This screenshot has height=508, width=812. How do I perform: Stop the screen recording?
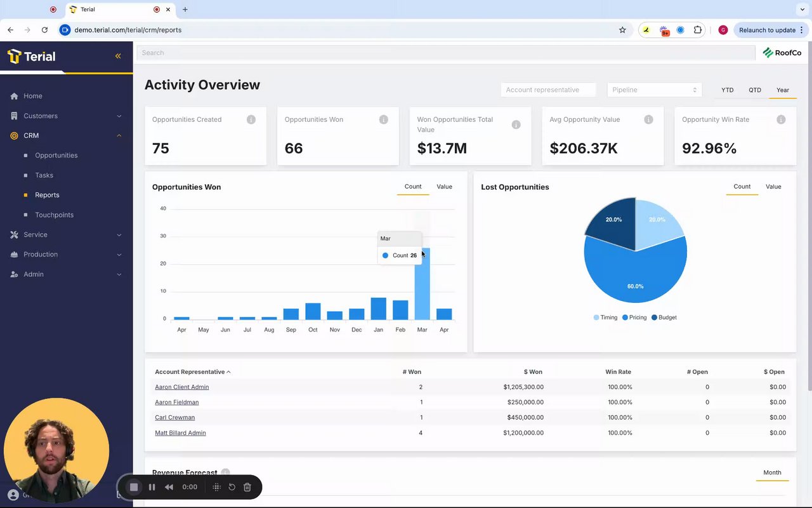[134, 487]
